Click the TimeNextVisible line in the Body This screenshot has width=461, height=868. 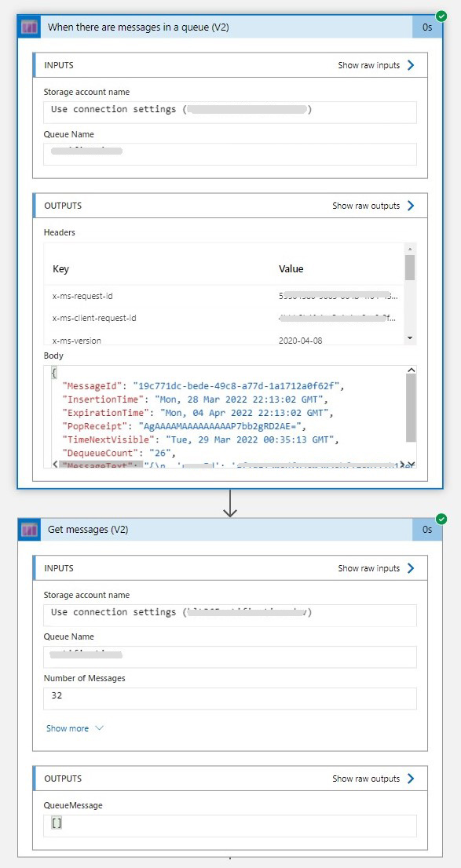[199, 439]
